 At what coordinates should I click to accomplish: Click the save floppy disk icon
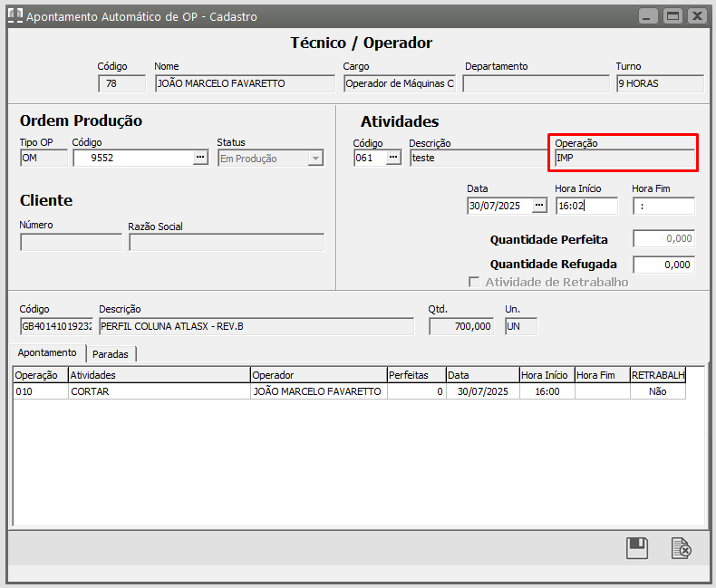pos(637,548)
